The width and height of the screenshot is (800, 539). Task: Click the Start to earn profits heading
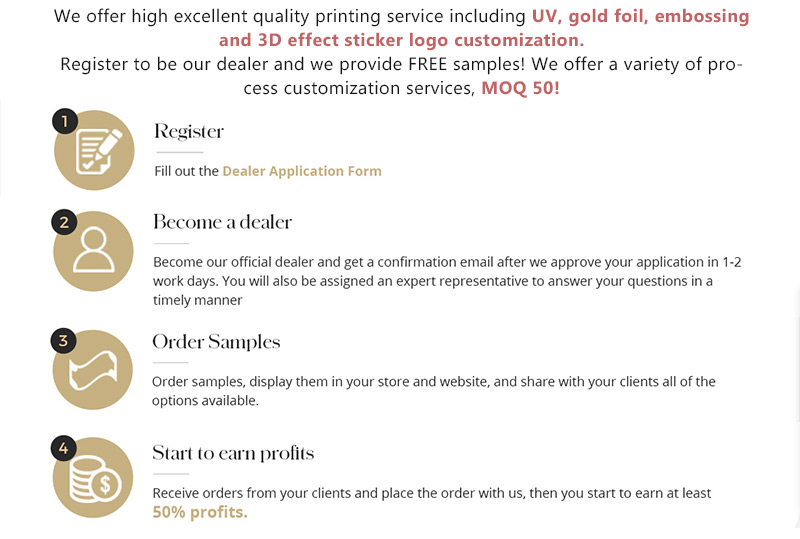click(233, 453)
